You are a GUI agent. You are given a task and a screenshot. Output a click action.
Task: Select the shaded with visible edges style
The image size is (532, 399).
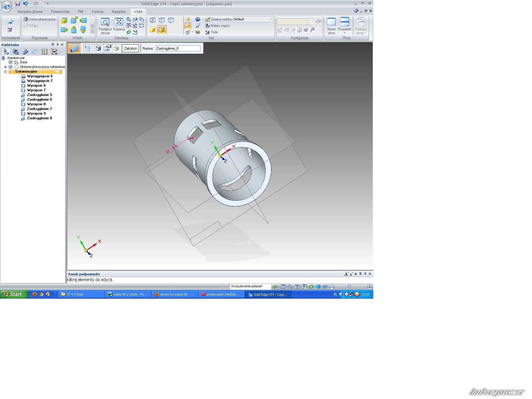pos(162,29)
